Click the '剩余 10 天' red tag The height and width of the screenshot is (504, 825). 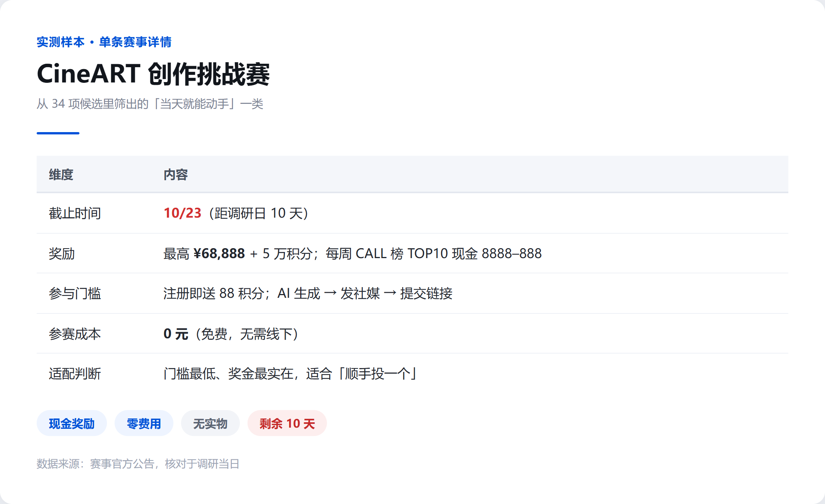(x=287, y=423)
